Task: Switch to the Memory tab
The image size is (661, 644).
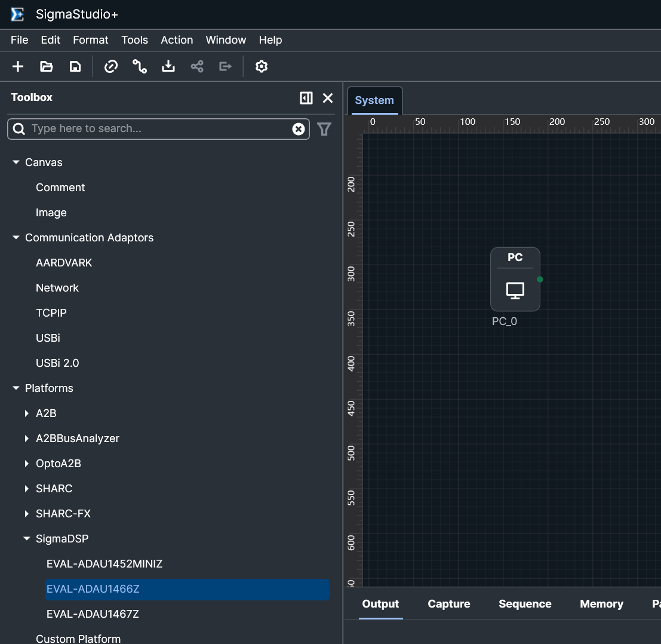Action: tap(601, 604)
